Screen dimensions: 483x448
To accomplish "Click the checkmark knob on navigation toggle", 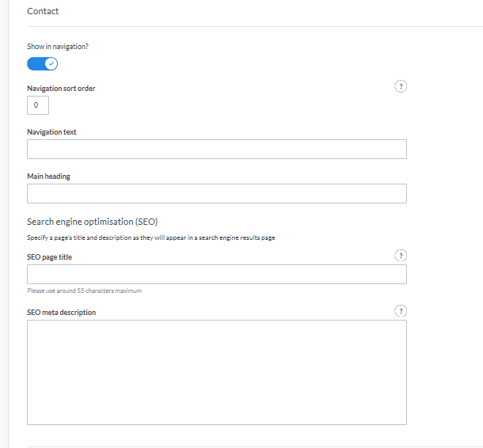I will 51,64.
